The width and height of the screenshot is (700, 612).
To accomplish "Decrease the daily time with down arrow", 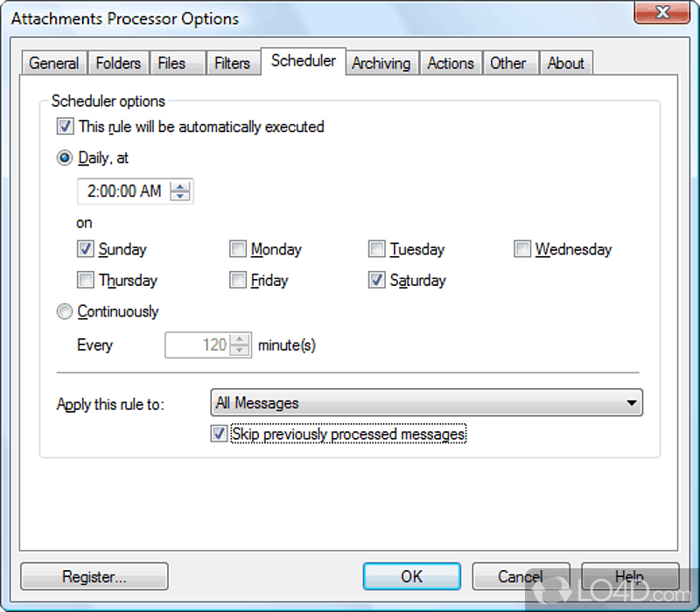I will click(x=180, y=196).
